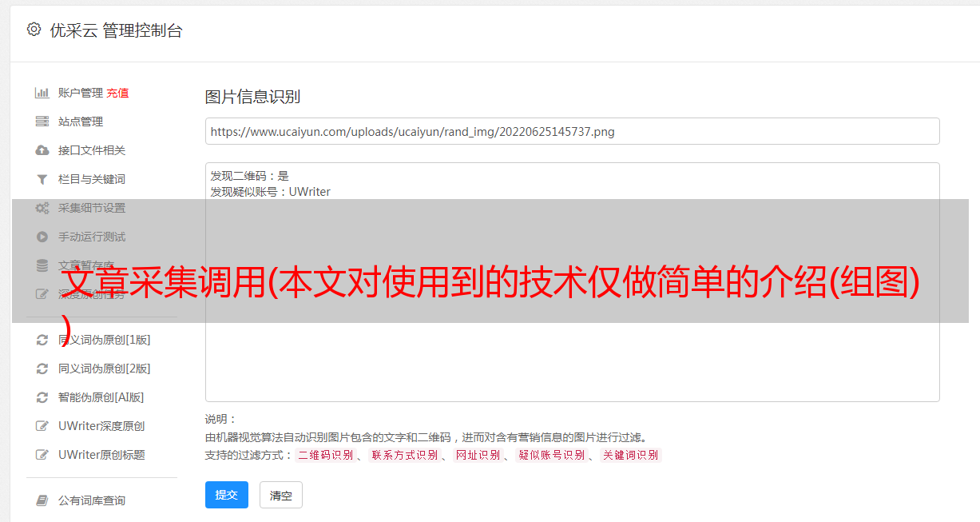The height and width of the screenshot is (522, 980).
Task: Click the 优采云 管理控制台 title
Action: click(x=116, y=30)
